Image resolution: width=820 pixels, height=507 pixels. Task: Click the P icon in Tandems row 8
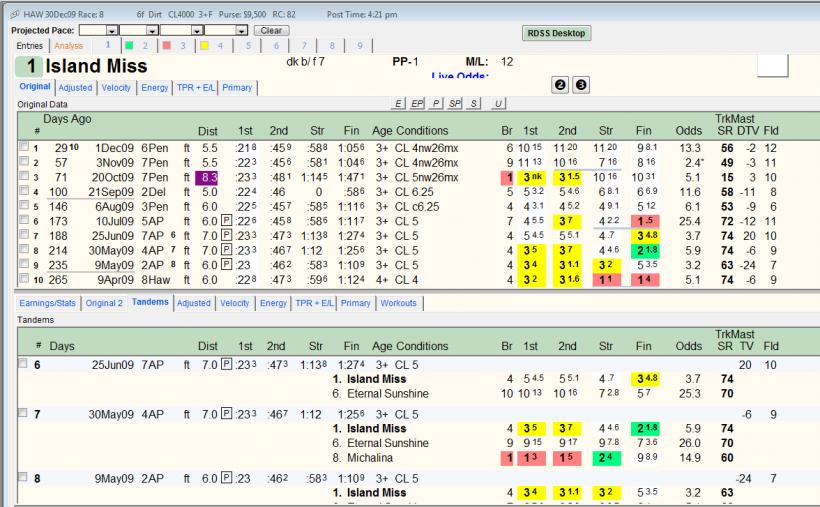226,478
